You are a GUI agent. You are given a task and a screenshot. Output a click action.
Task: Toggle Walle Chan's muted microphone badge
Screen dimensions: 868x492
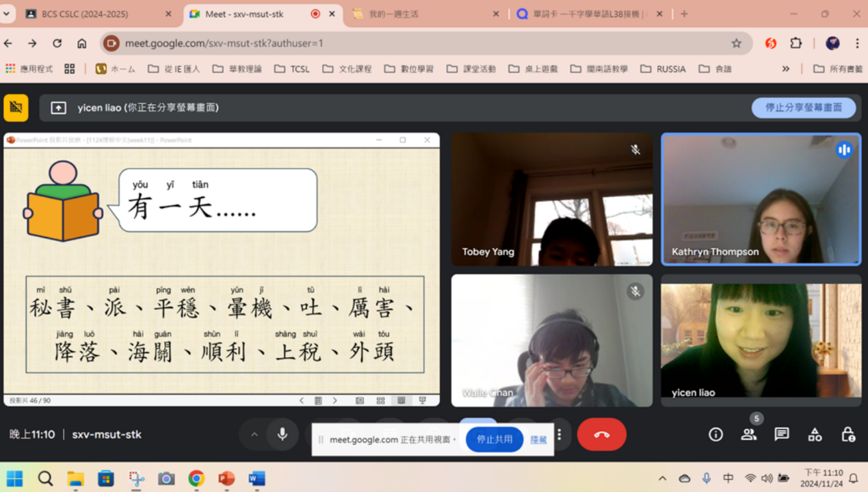(636, 291)
